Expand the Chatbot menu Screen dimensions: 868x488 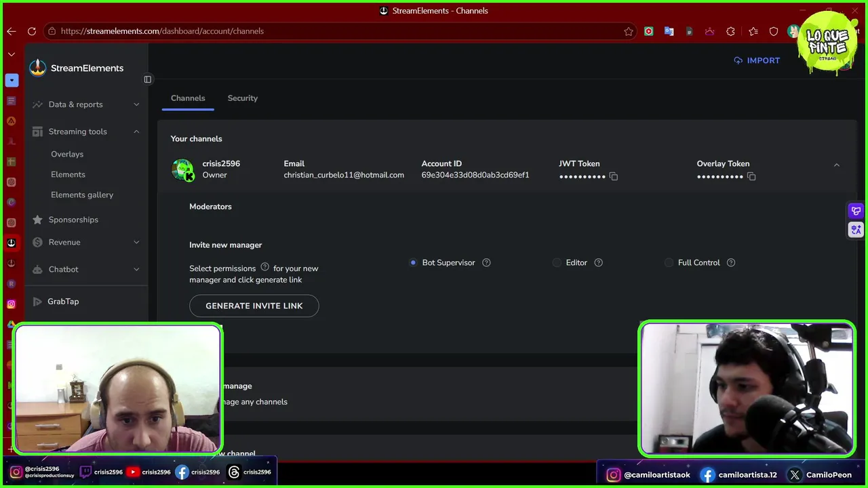pos(136,269)
